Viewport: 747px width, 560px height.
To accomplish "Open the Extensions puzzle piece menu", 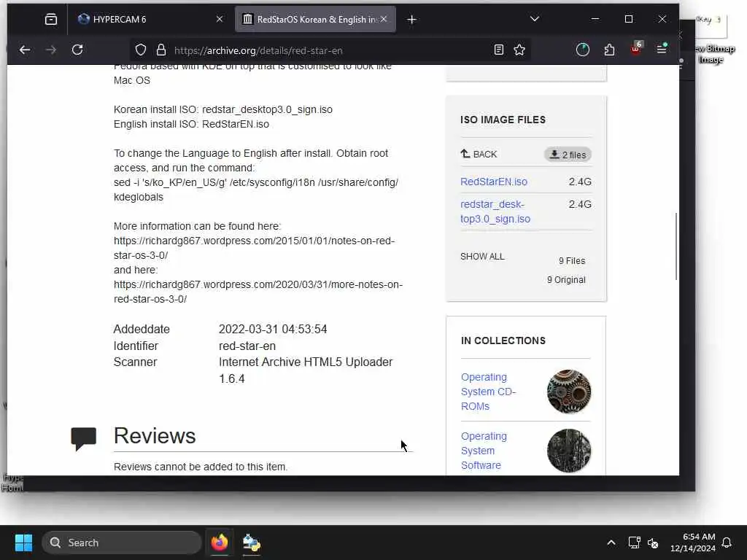I will pyautogui.click(x=609, y=50).
